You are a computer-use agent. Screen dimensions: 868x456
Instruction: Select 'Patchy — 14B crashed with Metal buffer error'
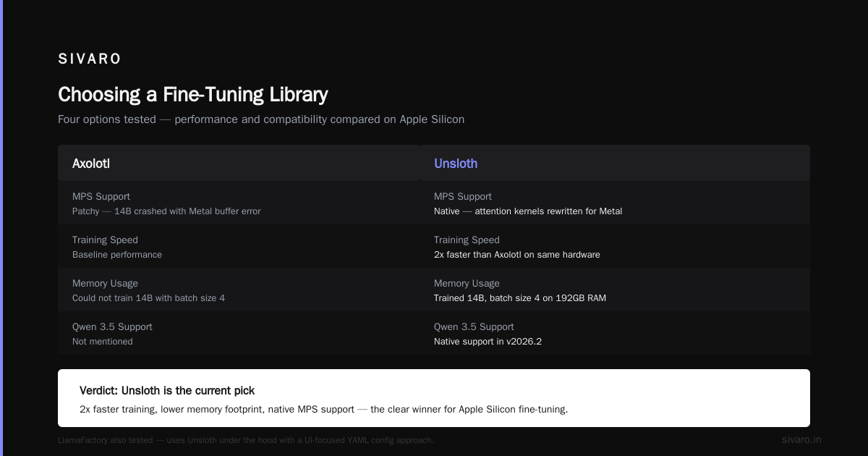(x=166, y=211)
